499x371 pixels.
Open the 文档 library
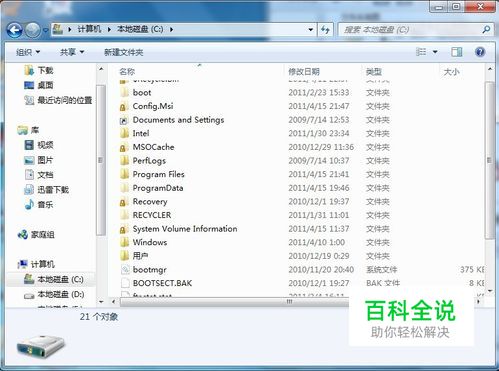[x=39, y=174]
